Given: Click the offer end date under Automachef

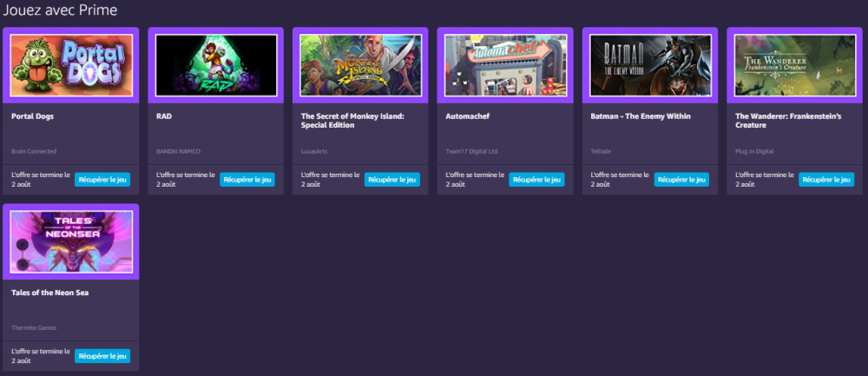Looking at the screenshot, I should [x=475, y=180].
